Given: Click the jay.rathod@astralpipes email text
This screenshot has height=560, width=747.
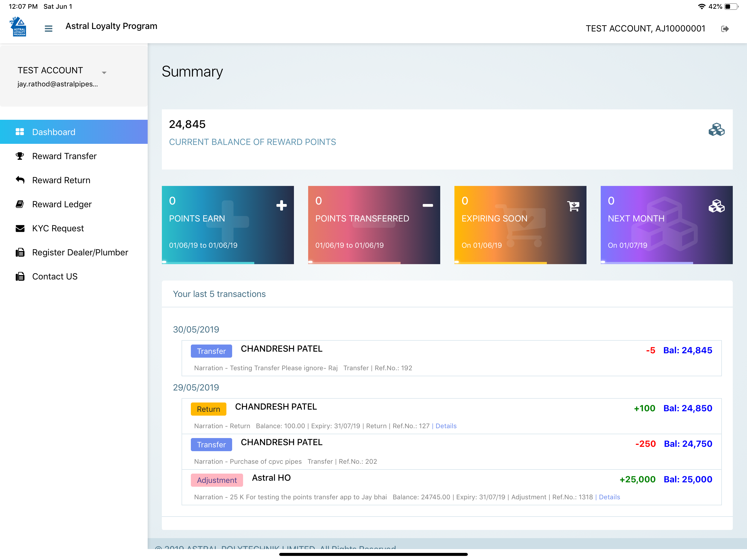Looking at the screenshot, I should [x=57, y=84].
